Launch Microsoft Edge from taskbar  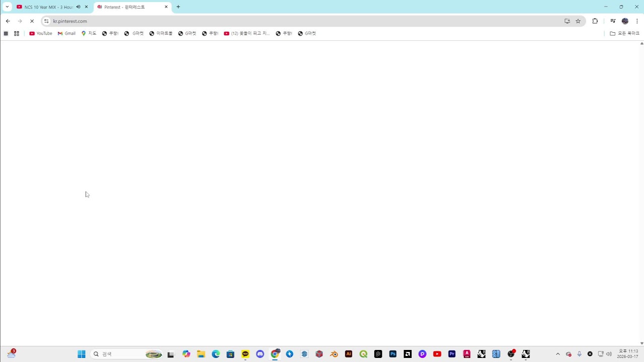[x=216, y=354]
